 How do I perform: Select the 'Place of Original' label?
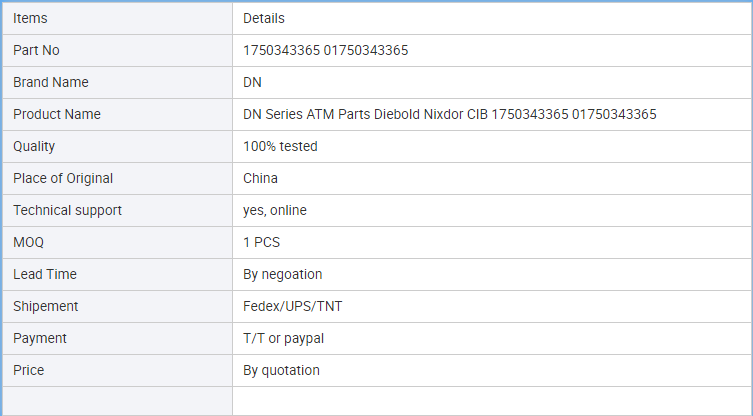coord(63,178)
